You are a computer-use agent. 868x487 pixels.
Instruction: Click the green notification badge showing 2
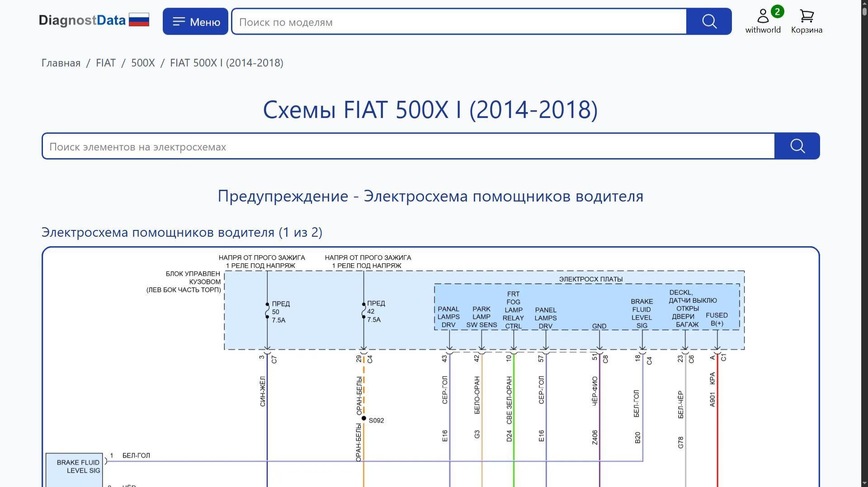pyautogui.click(x=777, y=11)
